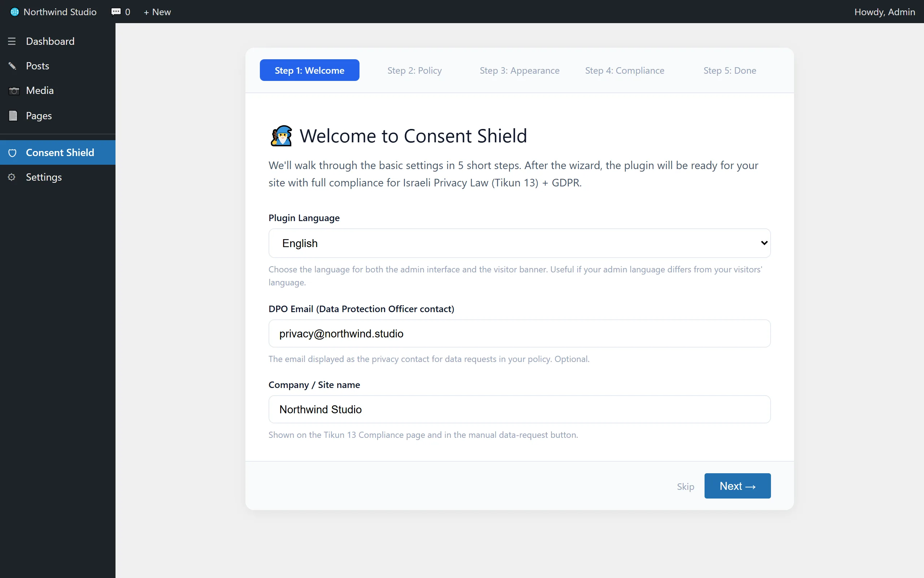Screen dimensions: 924x578
Task: Open the Pages sidebar menu
Action: [x=58, y=116]
